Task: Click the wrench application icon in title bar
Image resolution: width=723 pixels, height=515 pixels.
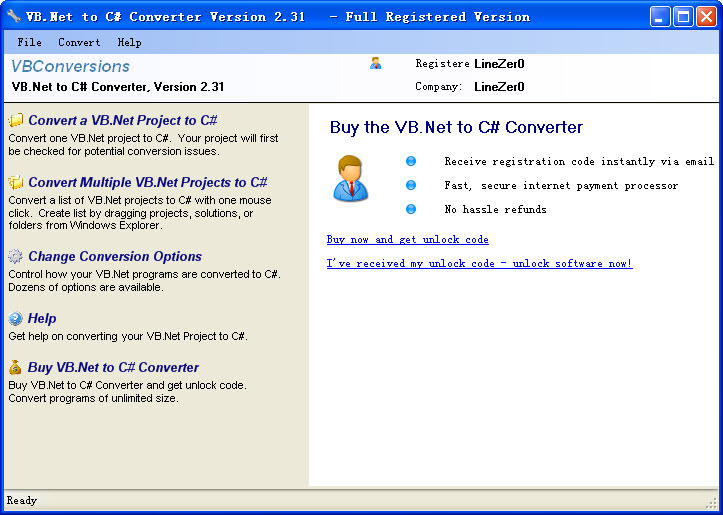Action: click(14, 17)
